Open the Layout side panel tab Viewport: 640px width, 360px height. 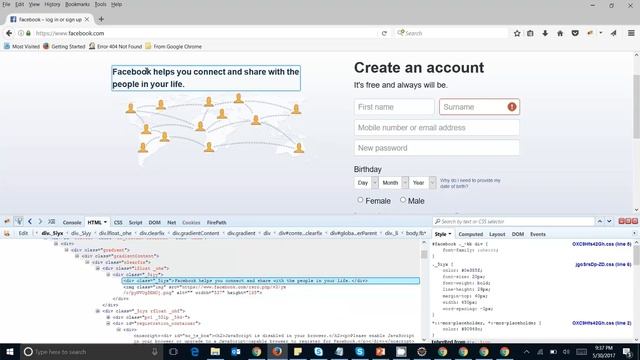click(497, 234)
